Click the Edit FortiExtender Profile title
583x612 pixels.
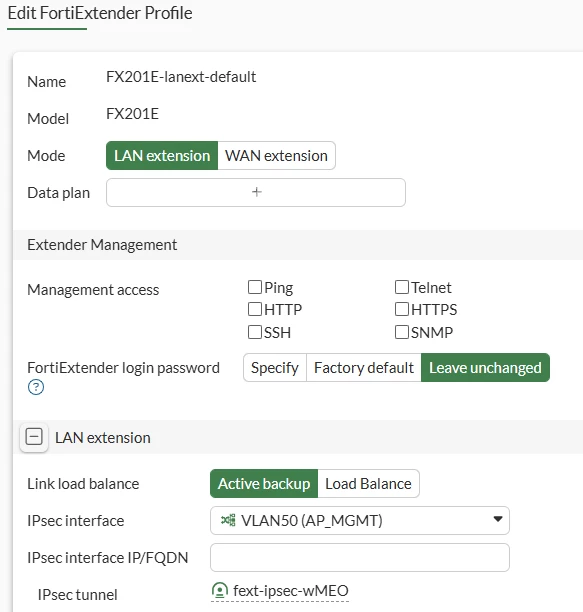pyautogui.click(x=100, y=13)
